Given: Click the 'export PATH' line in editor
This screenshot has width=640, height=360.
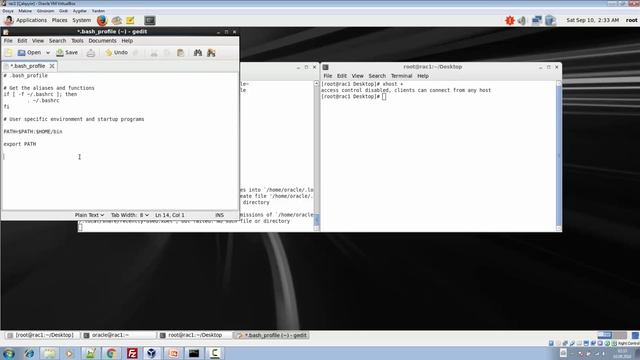Looking at the screenshot, I should coord(20,144).
